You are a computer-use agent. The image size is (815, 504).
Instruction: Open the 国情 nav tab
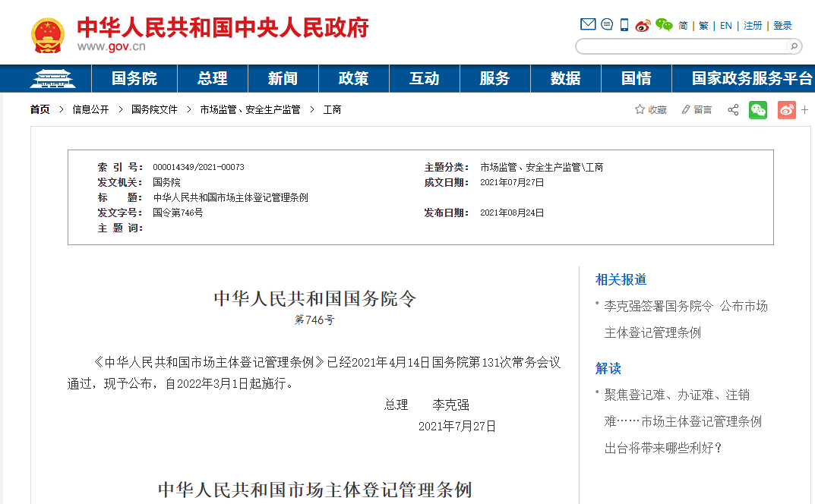click(x=637, y=78)
